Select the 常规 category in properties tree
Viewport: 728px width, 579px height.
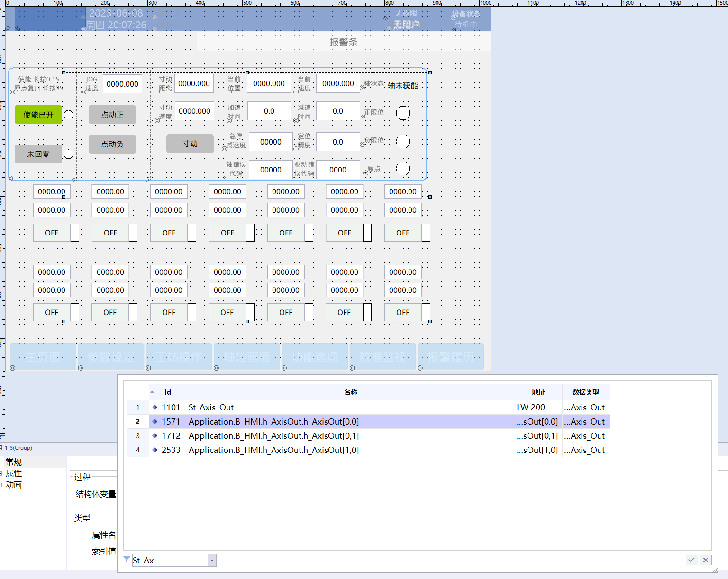14,462
